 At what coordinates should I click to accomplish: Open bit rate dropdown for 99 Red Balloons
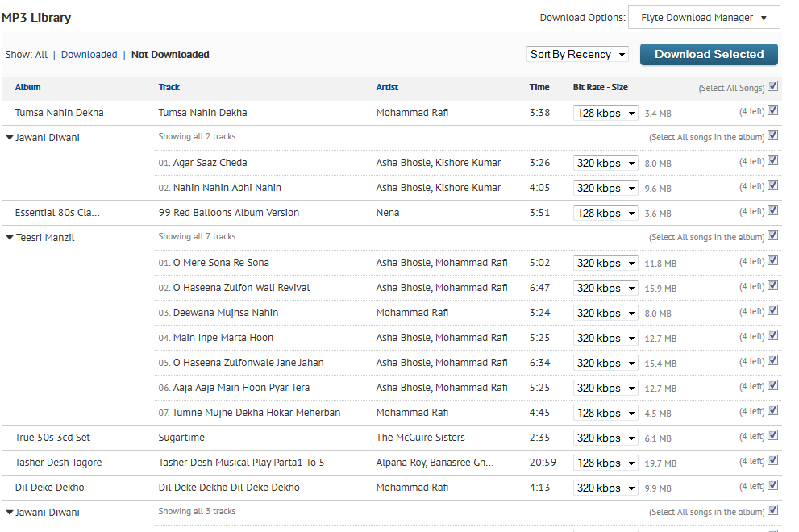click(x=605, y=213)
